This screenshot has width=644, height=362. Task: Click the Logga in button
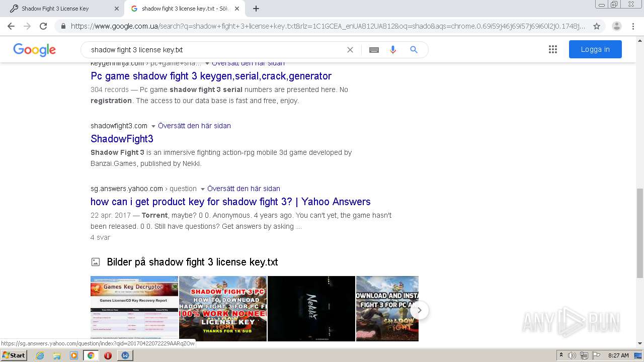[x=595, y=49]
